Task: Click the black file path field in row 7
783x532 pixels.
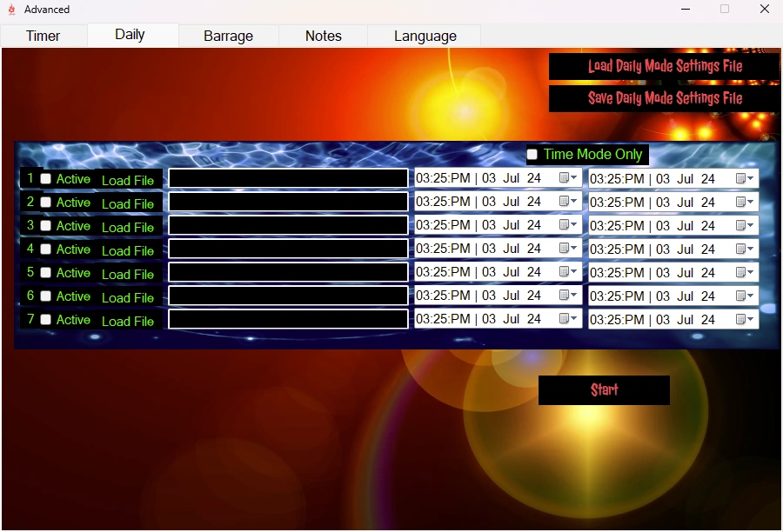Action: click(288, 319)
